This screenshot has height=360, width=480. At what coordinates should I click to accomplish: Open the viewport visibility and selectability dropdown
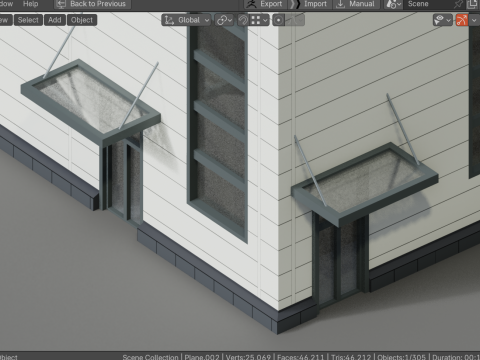(442, 20)
